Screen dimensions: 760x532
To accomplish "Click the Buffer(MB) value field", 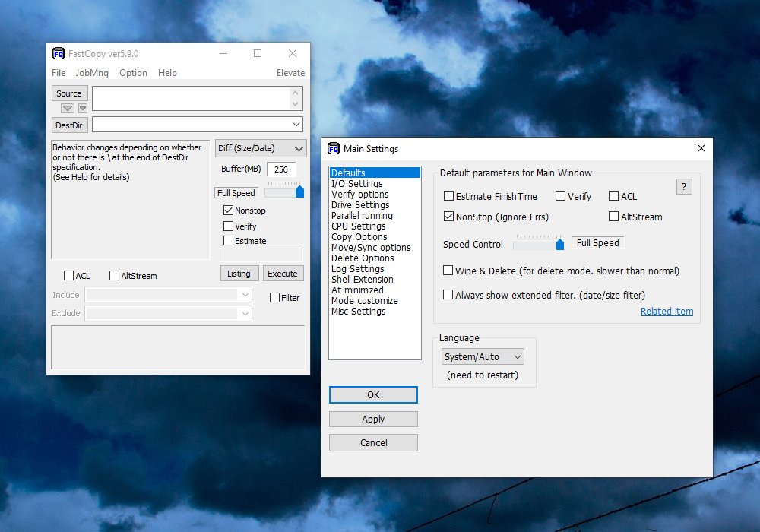I will 281,169.
